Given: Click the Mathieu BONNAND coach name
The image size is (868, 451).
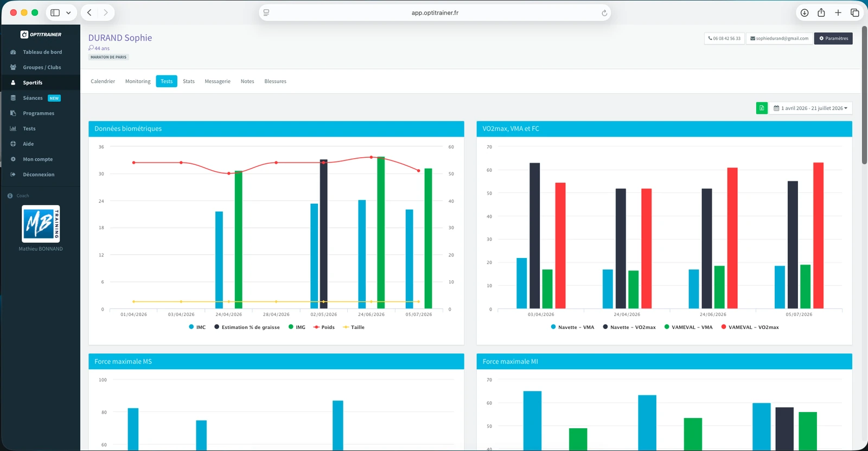Looking at the screenshot, I should (x=41, y=249).
